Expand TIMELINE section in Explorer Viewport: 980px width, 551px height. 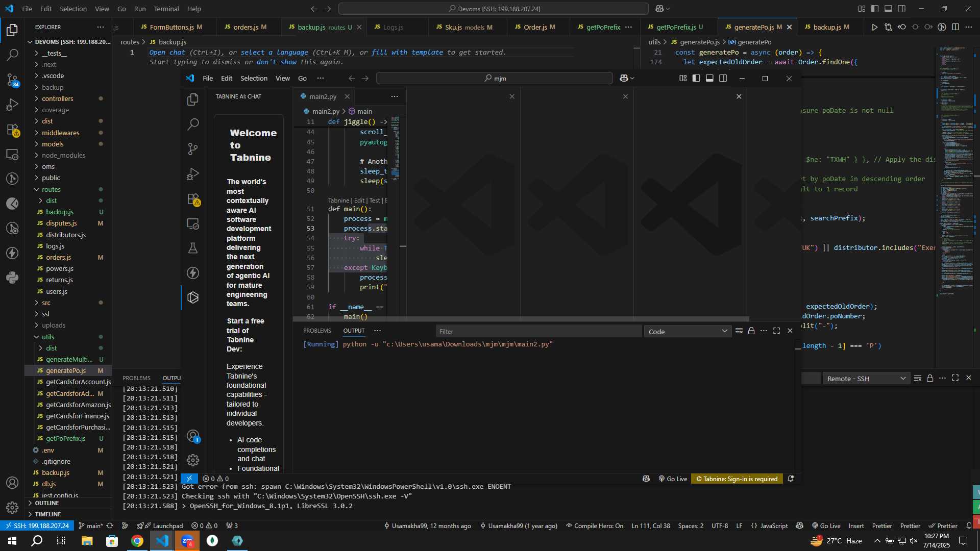tap(48, 514)
